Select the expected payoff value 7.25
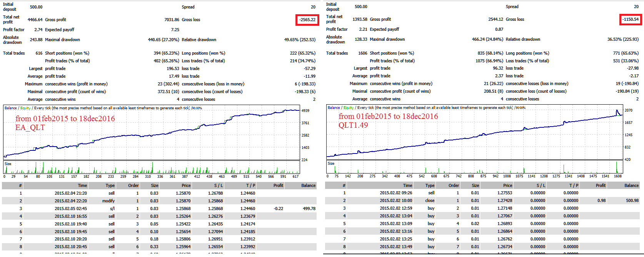Image resolution: width=644 pixels, height=257 pixels. [175, 30]
